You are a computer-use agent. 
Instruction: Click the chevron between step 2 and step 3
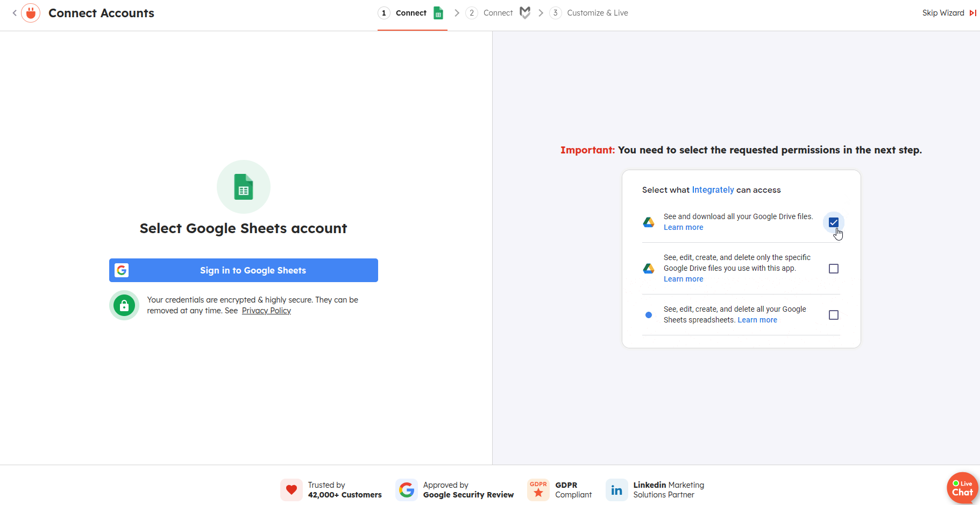(x=541, y=13)
